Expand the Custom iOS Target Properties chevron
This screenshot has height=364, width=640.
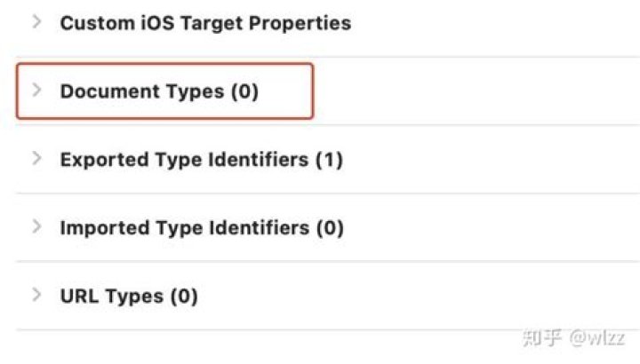[x=36, y=21]
